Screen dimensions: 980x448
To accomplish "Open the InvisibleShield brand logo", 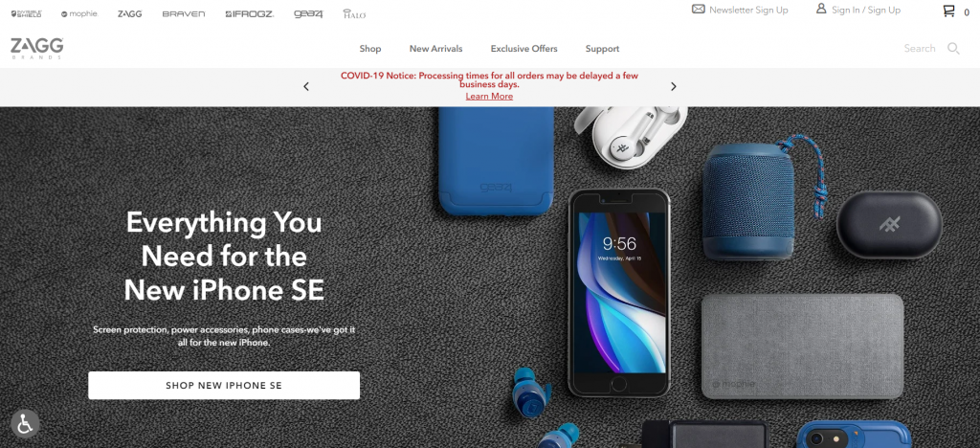I will pos(26,13).
